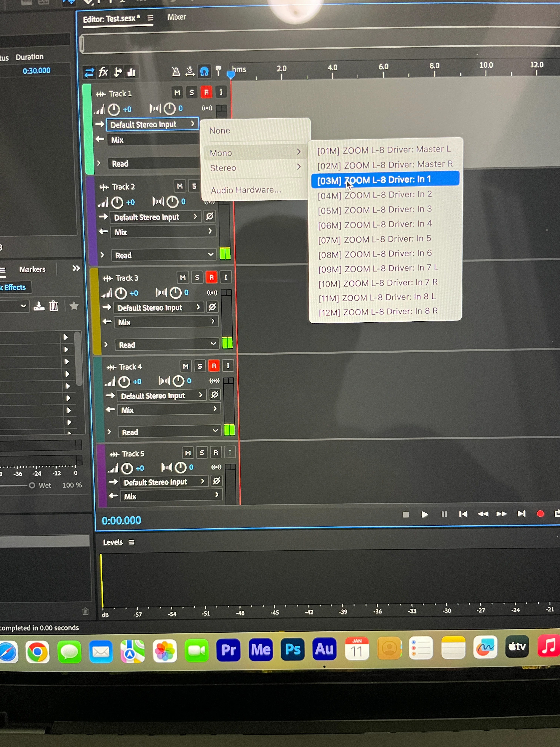Click polarity reverse icon on Track 3
560x747 pixels.
pos(212,307)
